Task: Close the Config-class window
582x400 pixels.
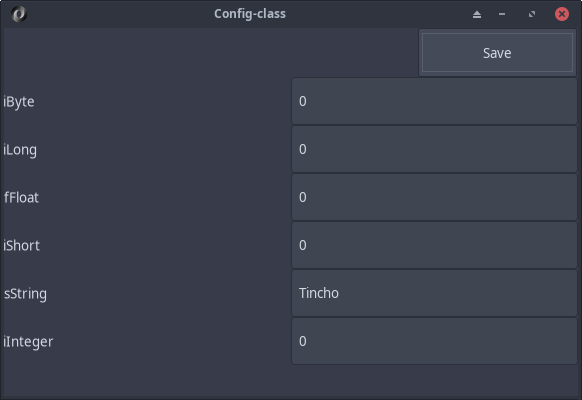Action: 562,14
